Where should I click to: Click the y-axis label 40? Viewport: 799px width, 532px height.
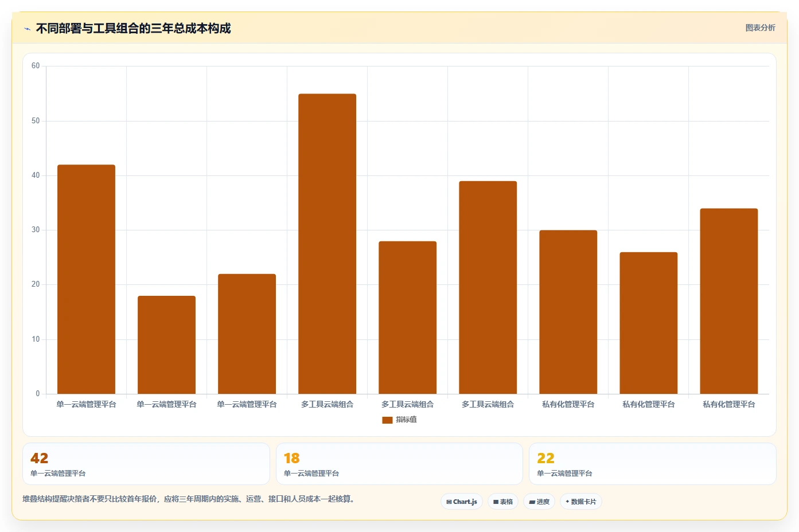(x=36, y=175)
